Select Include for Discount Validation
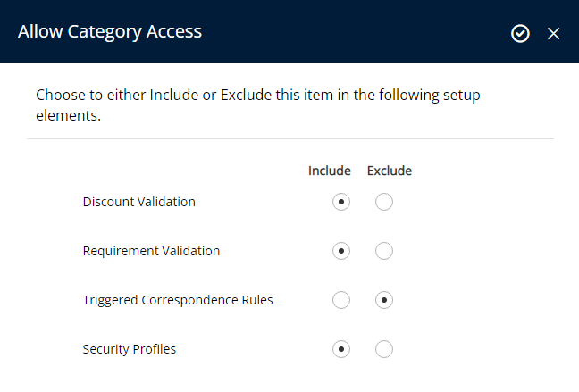The height and width of the screenshot is (392, 579). (x=341, y=202)
